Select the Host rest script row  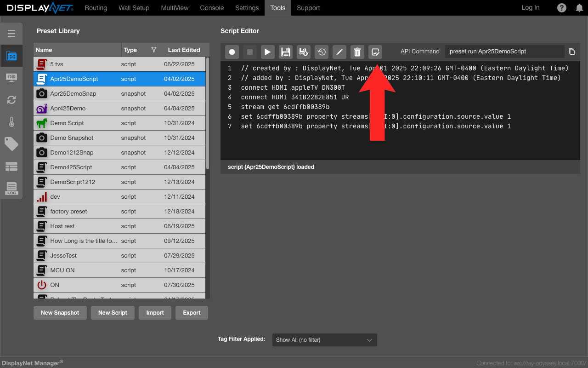[x=119, y=226]
